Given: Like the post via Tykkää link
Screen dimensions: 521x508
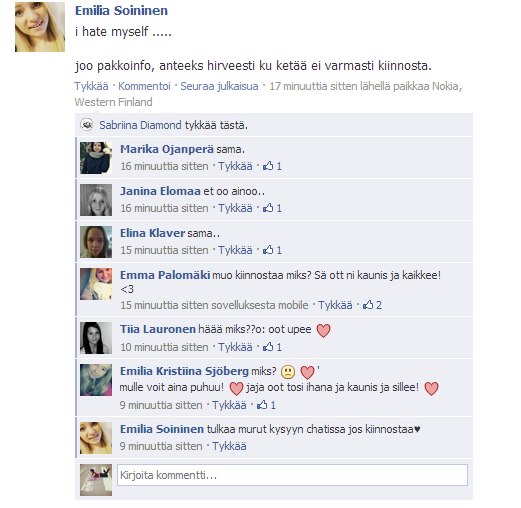Looking at the screenshot, I should [x=91, y=86].
